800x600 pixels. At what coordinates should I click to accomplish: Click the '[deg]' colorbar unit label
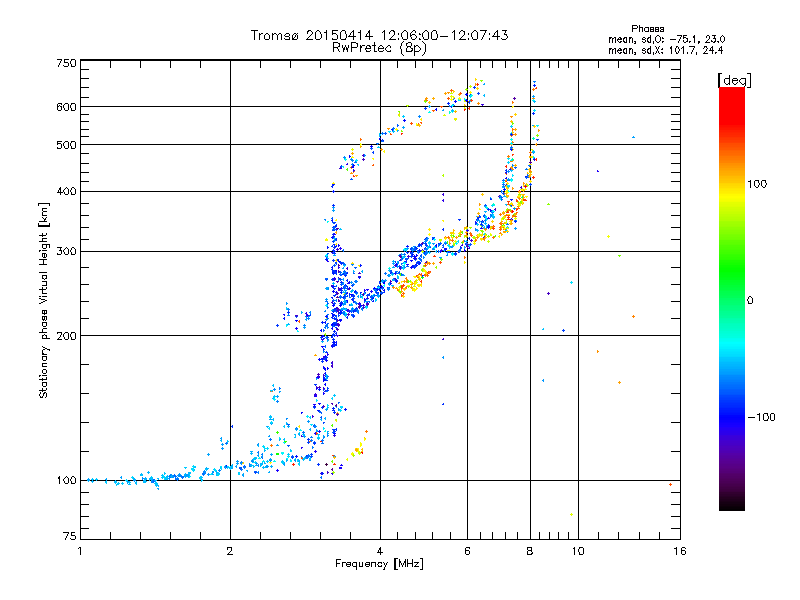tap(734, 80)
